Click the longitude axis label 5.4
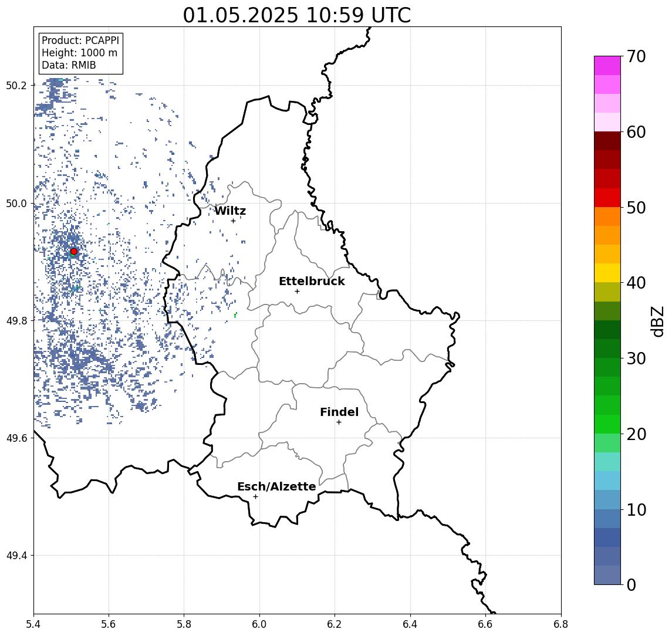The width and height of the screenshot is (672, 636). [33, 624]
